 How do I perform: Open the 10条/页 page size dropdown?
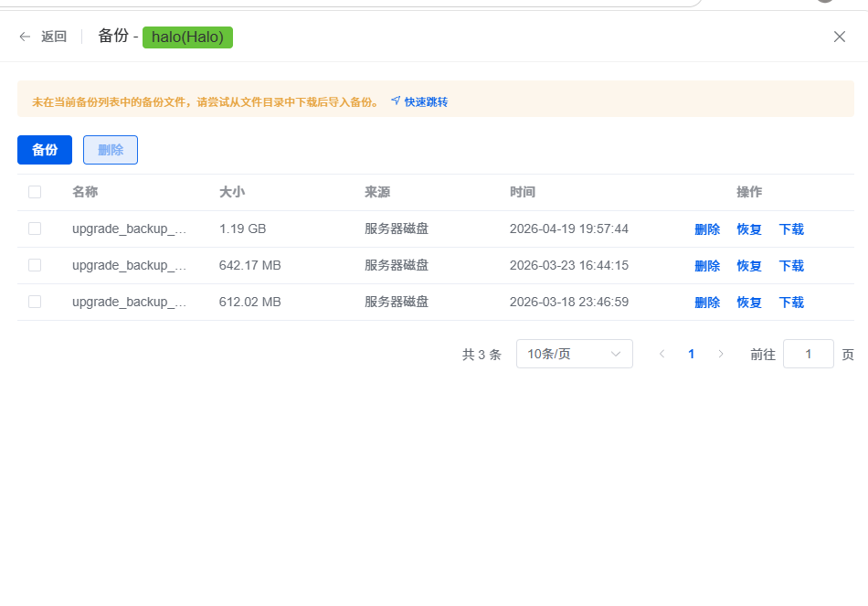(x=574, y=354)
